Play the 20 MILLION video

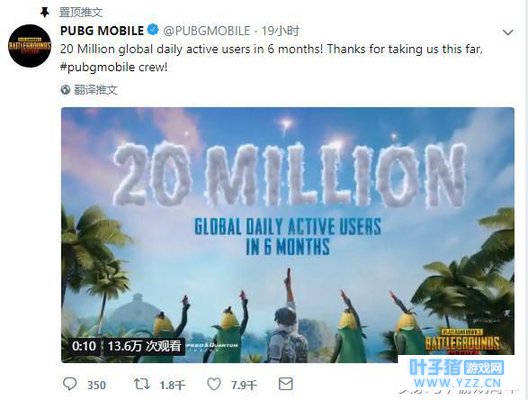coord(288,235)
